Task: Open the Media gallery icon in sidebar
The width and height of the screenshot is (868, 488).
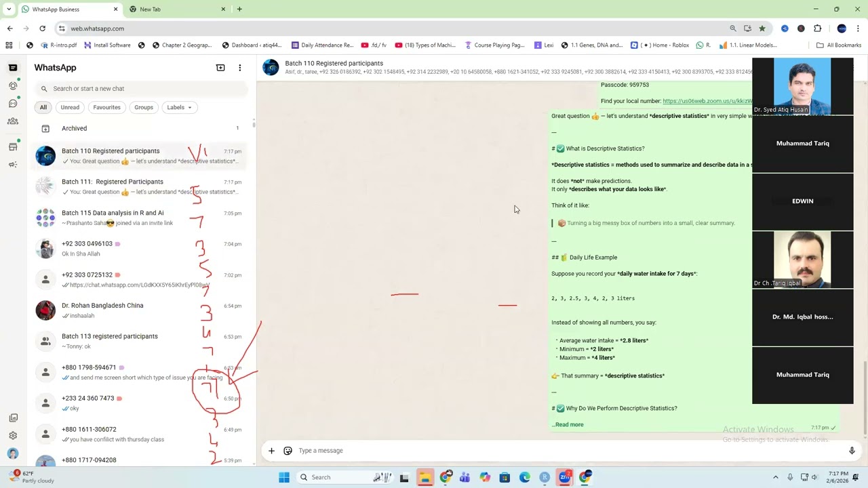Action: coord(13,418)
